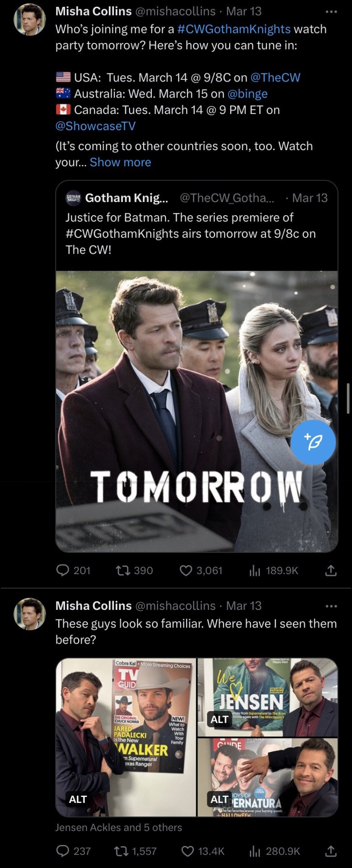Open the @binge mention link
Screen dimensions: 352x868
click(x=248, y=94)
